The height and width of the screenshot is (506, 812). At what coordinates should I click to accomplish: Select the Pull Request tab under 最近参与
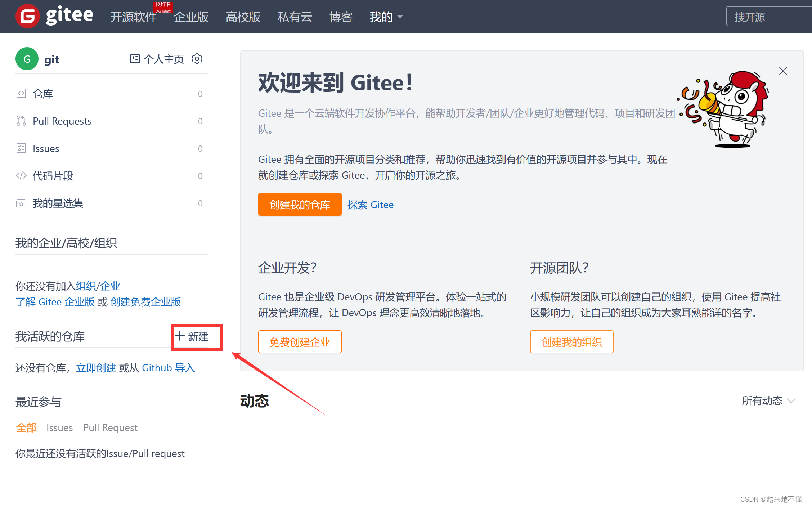(110, 427)
